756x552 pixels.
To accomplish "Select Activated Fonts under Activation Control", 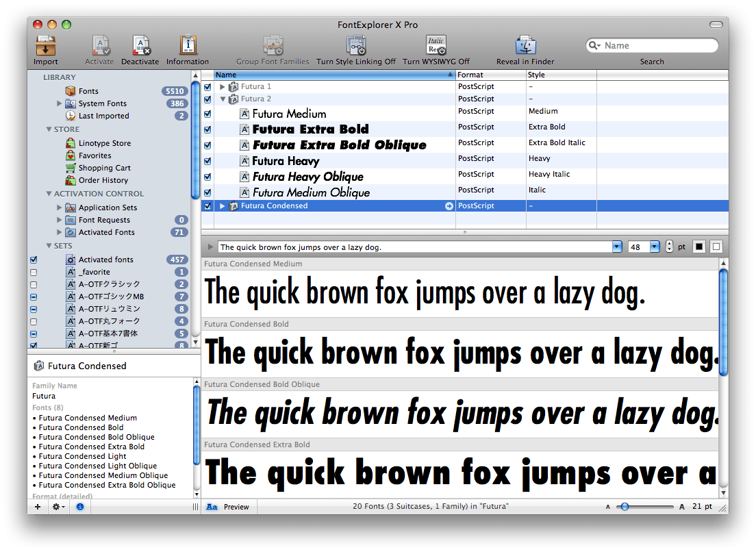I will pyautogui.click(x=107, y=232).
